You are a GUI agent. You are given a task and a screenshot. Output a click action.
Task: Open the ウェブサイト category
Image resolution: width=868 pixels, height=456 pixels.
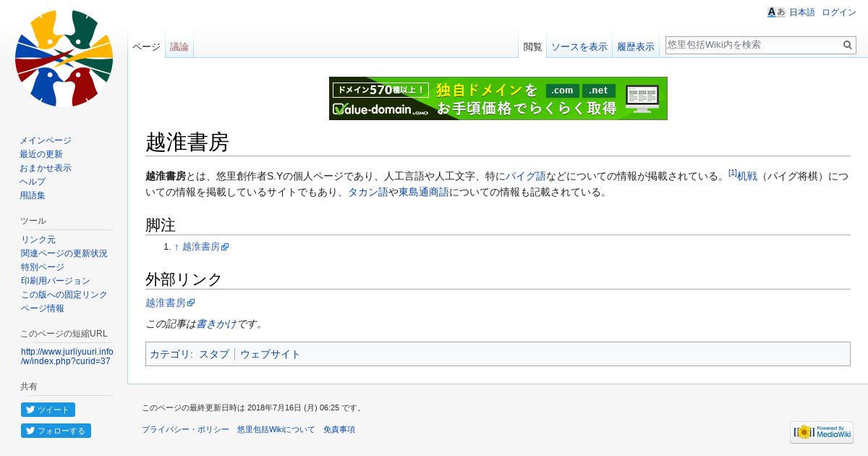[x=270, y=355]
